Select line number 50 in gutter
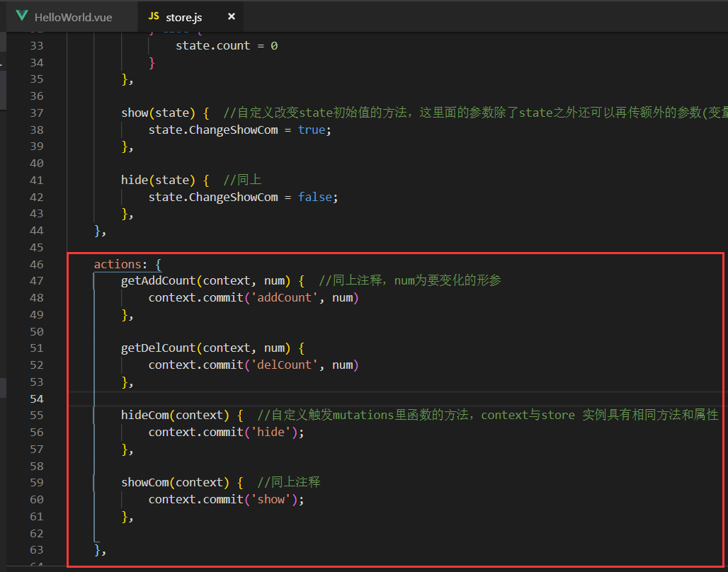 [37, 331]
